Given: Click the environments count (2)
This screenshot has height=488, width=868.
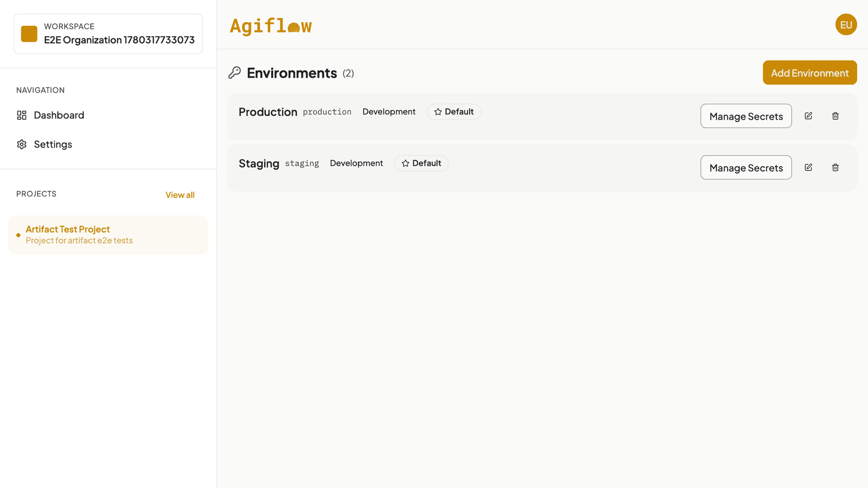Looking at the screenshot, I should 348,73.
